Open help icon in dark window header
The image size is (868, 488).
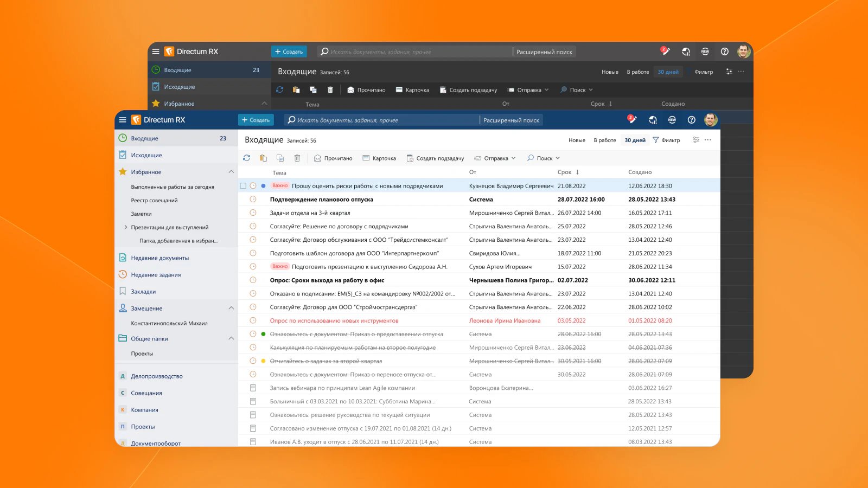point(724,52)
